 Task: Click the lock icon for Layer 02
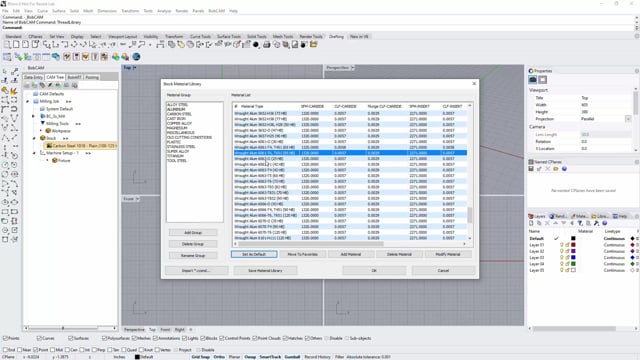567,251
